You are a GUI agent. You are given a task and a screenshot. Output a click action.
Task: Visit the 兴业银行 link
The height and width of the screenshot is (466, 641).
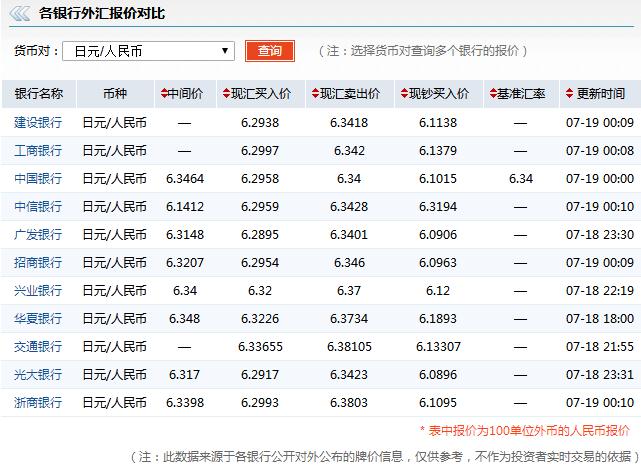tap(38, 290)
